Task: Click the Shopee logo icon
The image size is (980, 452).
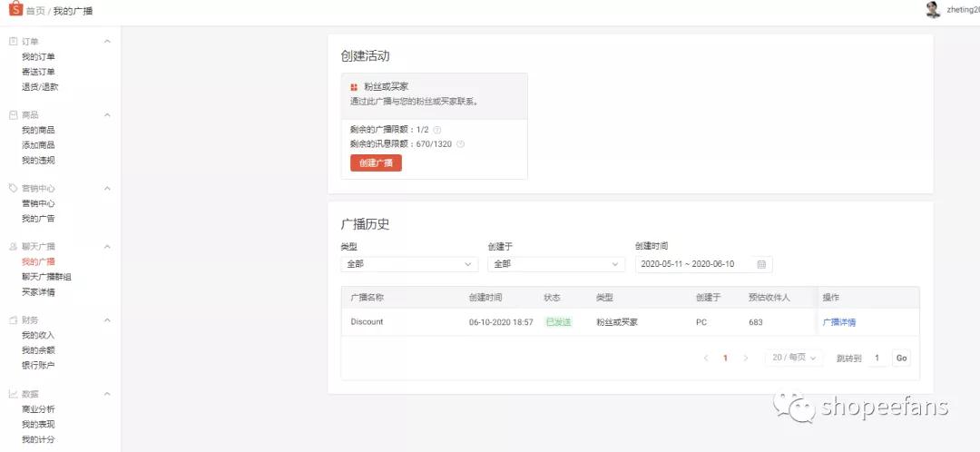Action: pos(15,9)
